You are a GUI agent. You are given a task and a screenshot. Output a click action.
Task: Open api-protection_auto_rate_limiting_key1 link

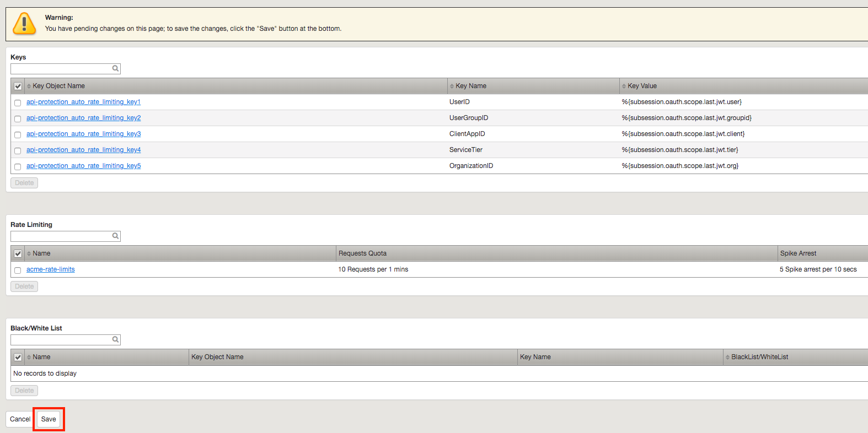83,102
